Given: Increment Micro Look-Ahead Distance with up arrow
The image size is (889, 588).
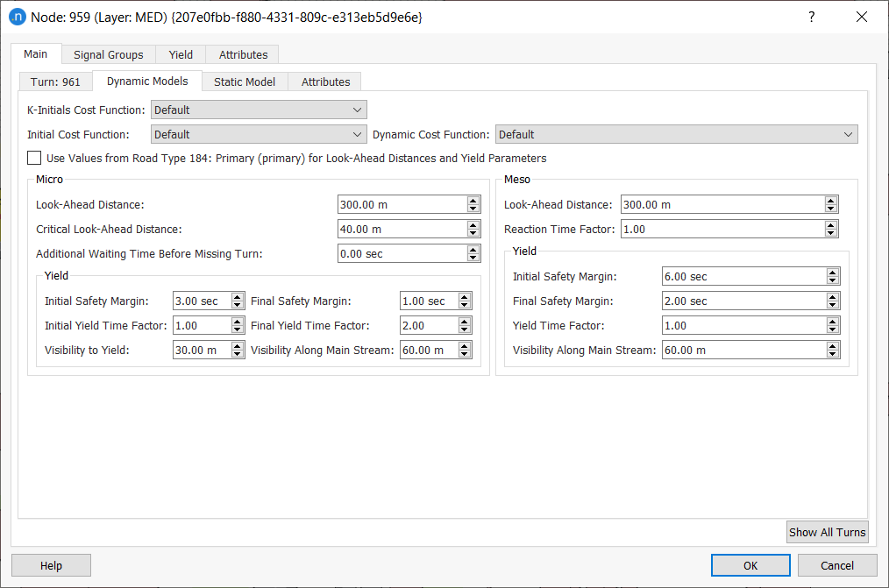Looking at the screenshot, I should (x=473, y=201).
